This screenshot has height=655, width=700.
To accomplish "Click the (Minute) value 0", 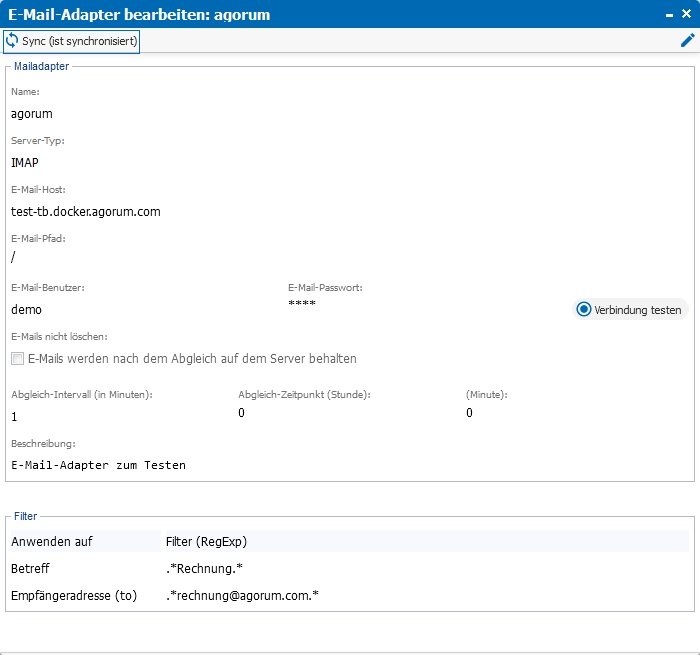I will 469,413.
